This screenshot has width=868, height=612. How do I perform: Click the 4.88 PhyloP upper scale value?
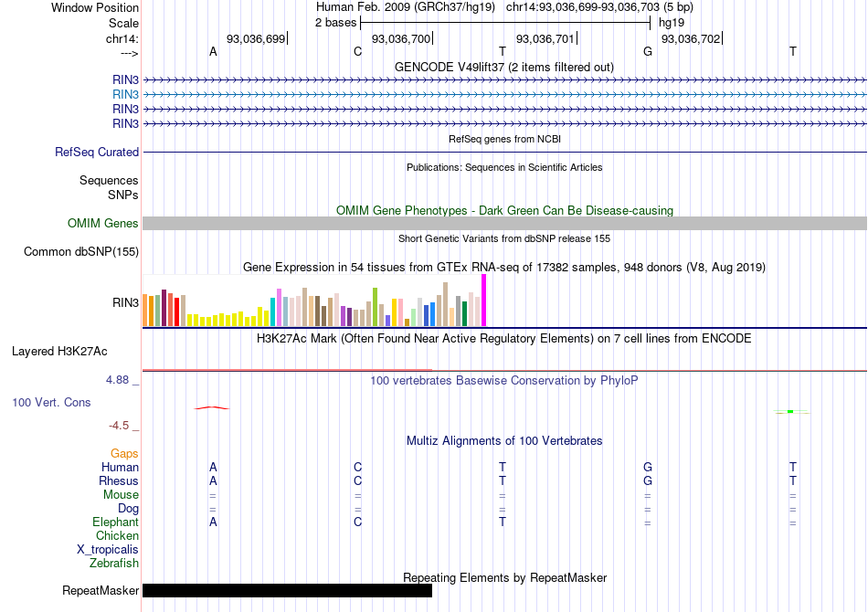point(117,380)
